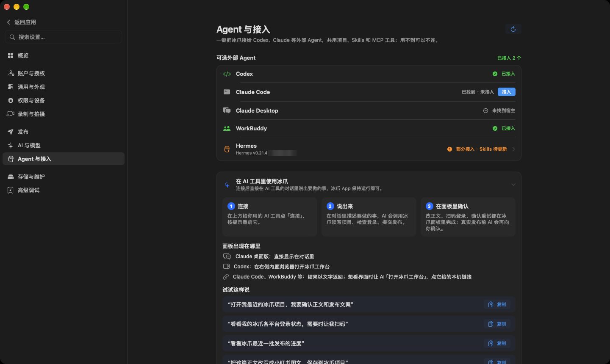Select the step 2 说出来 card
Image resolution: width=610 pixels, height=364 pixels.
(369, 217)
